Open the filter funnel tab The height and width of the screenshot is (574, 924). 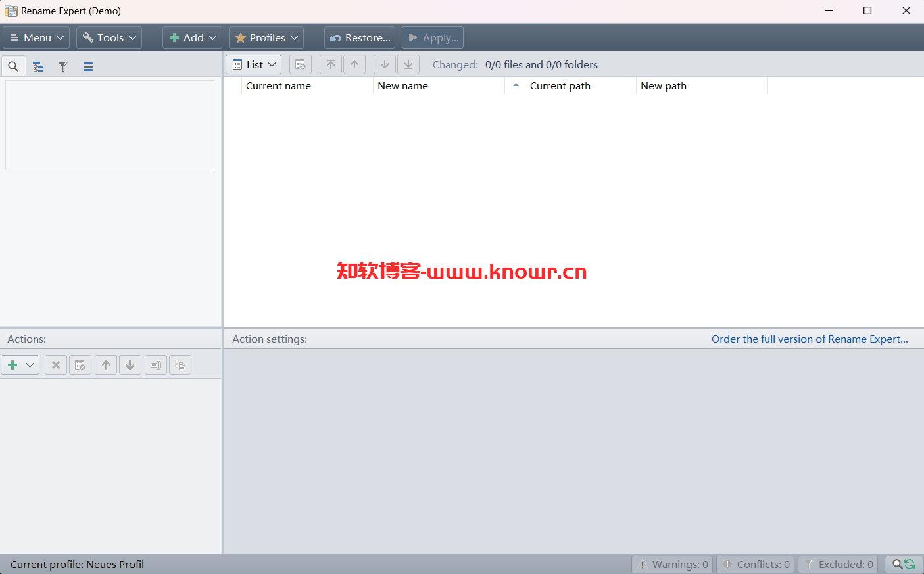pos(63,66)
